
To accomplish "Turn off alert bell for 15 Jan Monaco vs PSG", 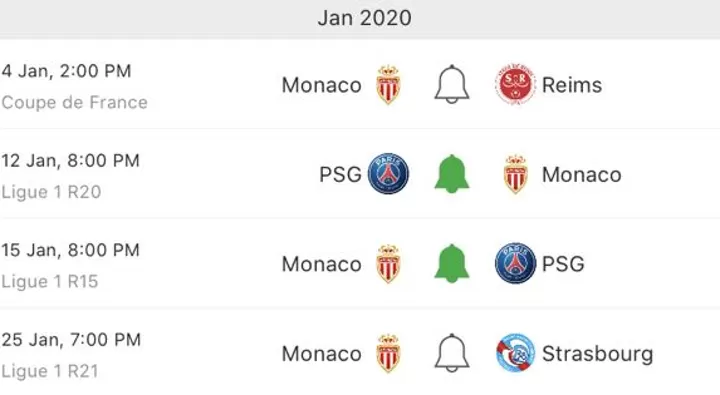I will click(x=452, y=263).
